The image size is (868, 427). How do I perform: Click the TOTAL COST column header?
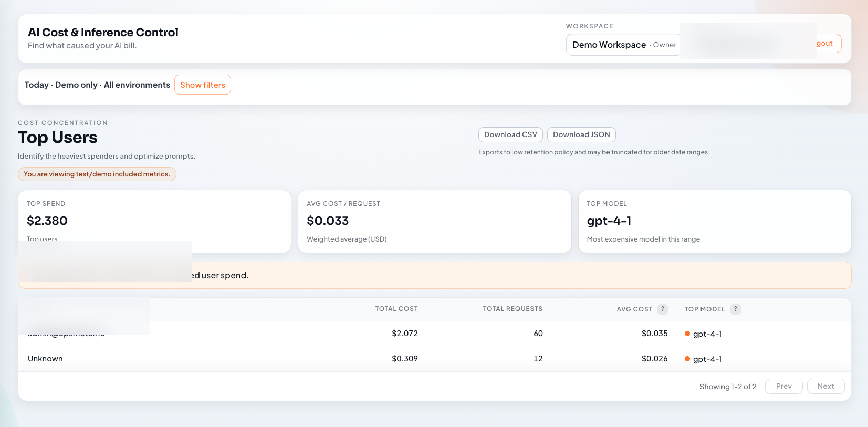(x=396, y=309)
